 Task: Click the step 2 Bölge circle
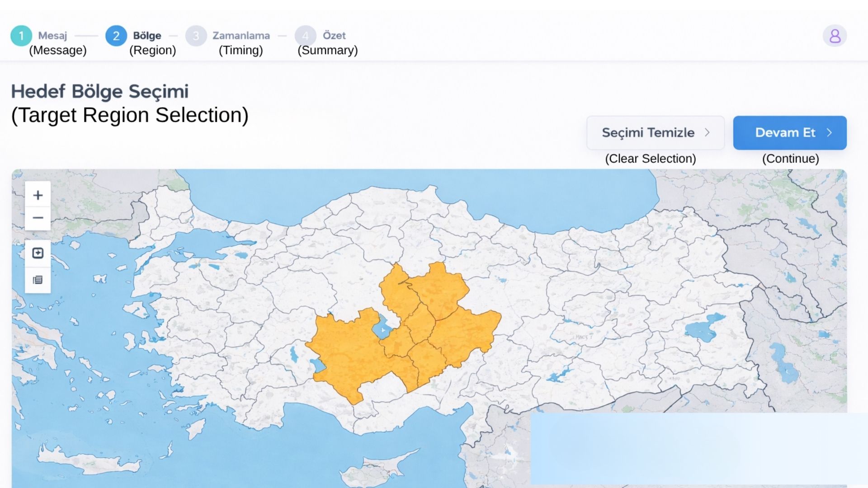pos(116,36)
